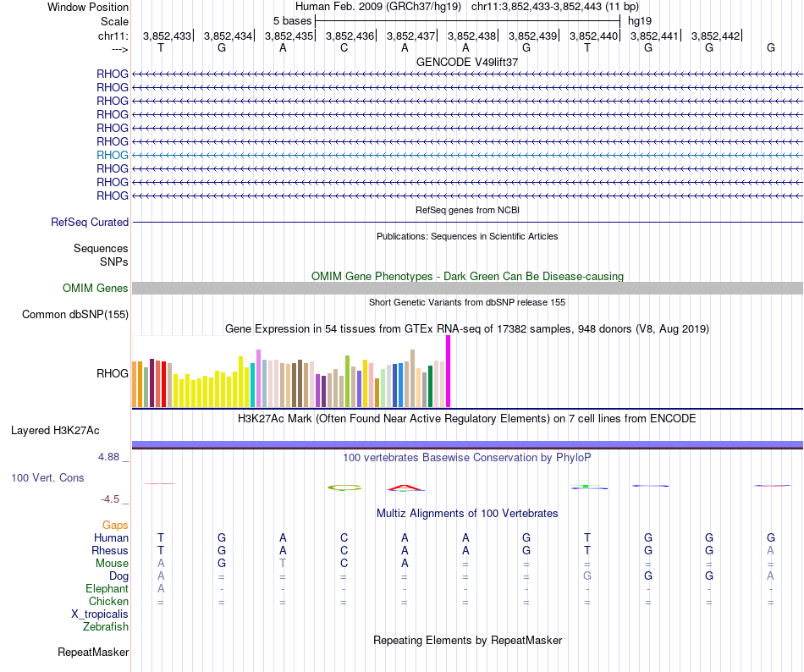Click position label 3,852,436
Screen dimensions: 804x672
(350, 36)
